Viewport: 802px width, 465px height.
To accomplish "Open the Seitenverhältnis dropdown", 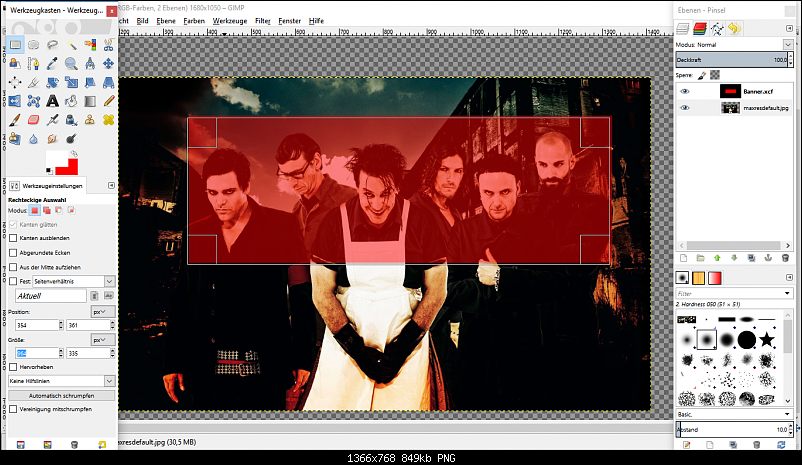I will pyautogui.click(x=74, y=281).
